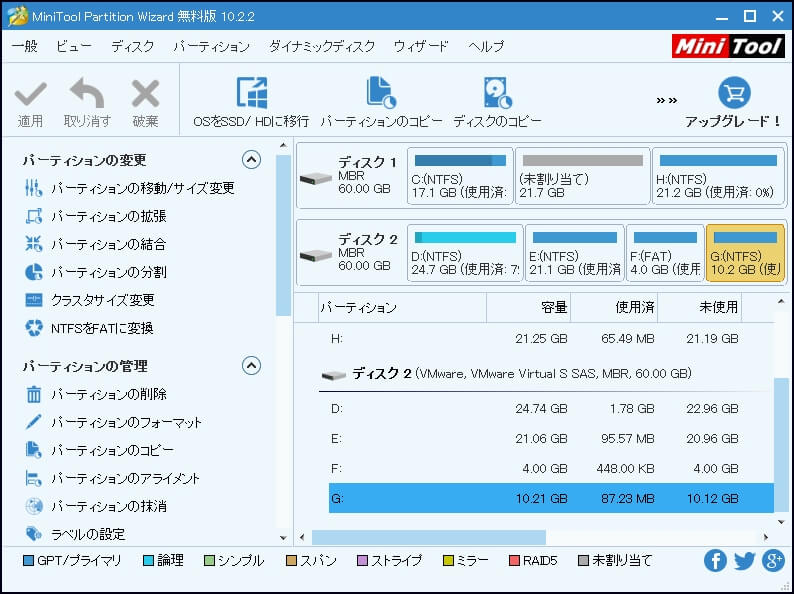Click the RAID5 legend color swatch
This screenshot has width=794, height=594.
click(514, 561)
